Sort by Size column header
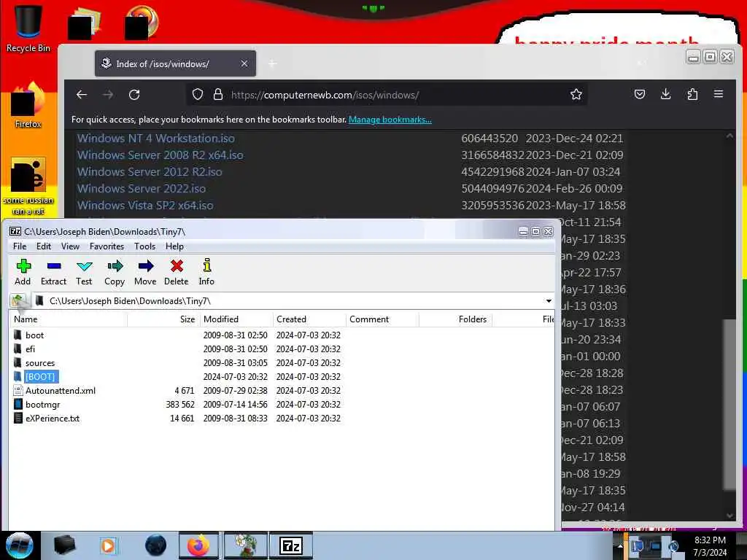 [163, 319]
